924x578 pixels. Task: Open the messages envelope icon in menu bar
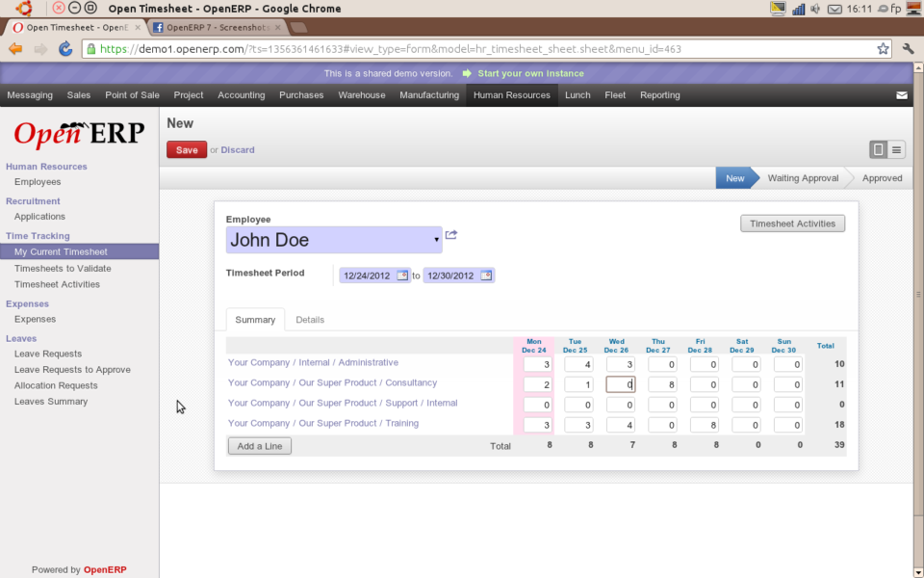(x=902, y=95)
